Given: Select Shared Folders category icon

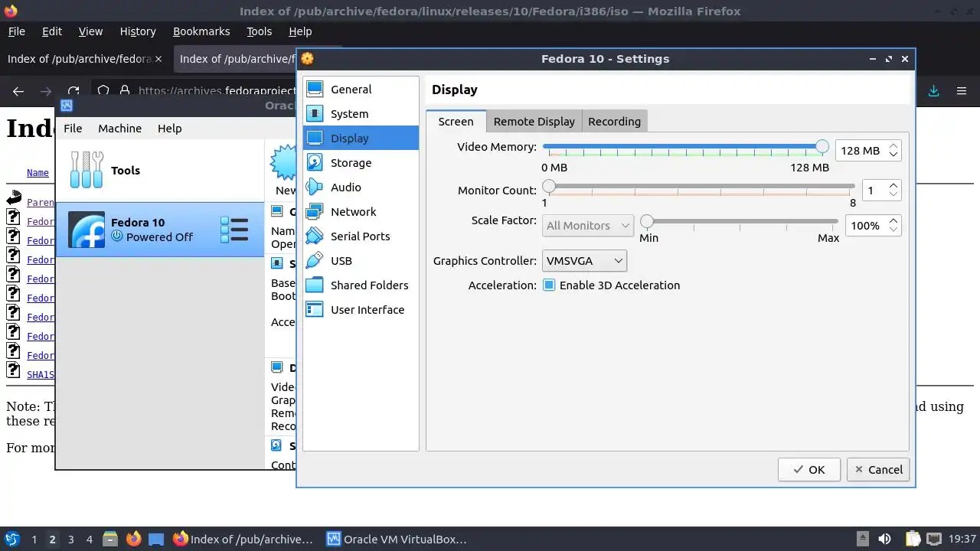Looking at the screenshot, I should (x=315, y=285).
